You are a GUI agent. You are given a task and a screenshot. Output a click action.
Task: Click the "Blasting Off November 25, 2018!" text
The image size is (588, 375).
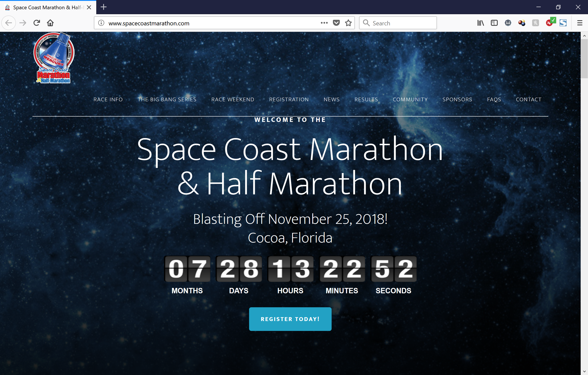[290, 219]
